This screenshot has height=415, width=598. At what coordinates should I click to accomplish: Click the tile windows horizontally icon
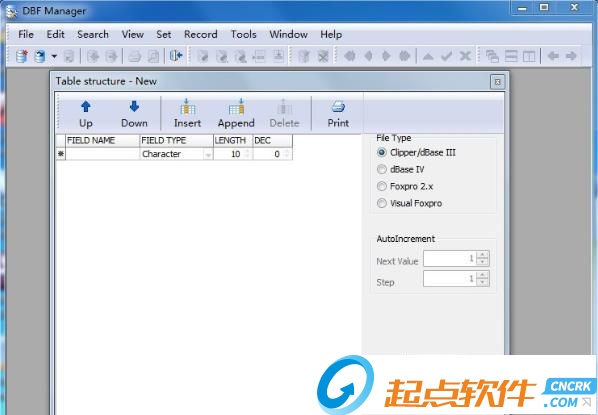click(511, 56)
